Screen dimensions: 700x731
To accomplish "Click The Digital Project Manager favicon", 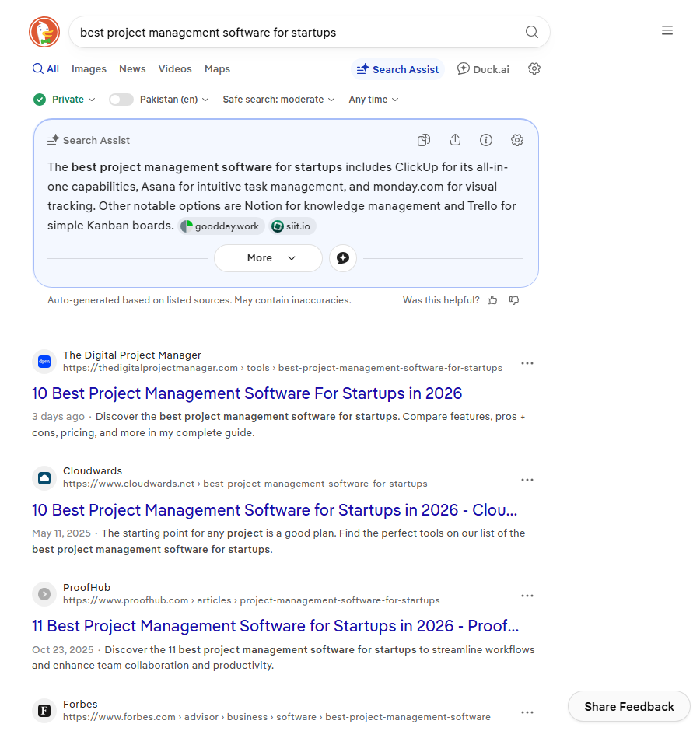I will [x=44, y=362].
